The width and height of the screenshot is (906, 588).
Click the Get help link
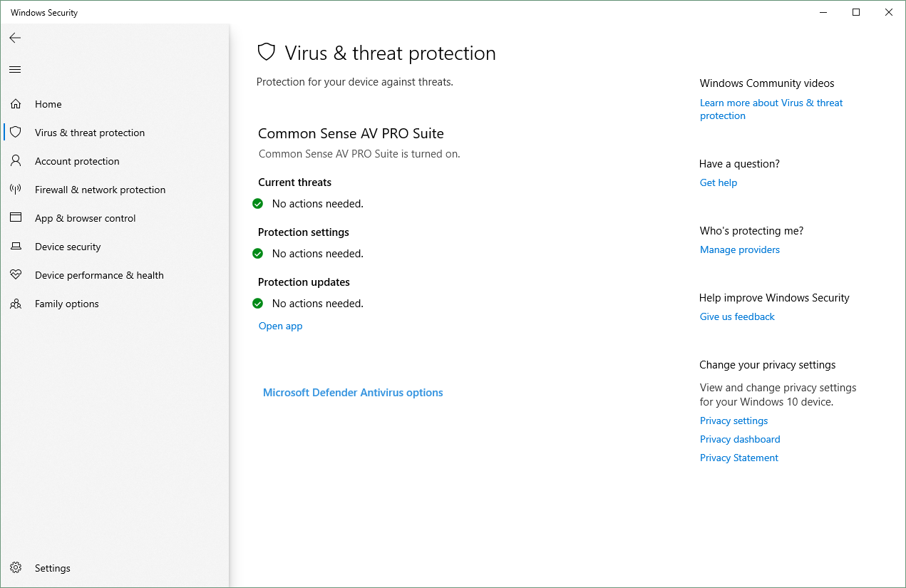719,182
